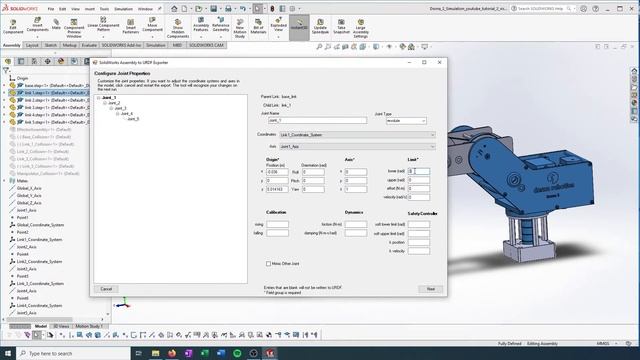Expand the link 2.step component in the feature tree
Viewport: 640px width, 360px height.
[x=4, y=100]
